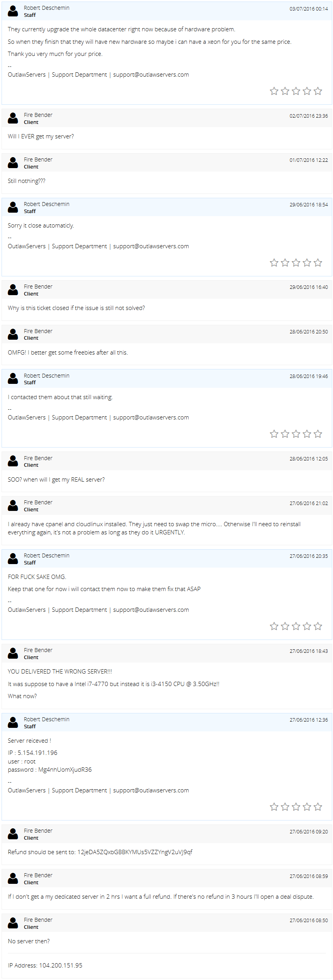Click the support email in the 'Server reiceved' reply
The image size is (333, 980).
tap(151, 790)
